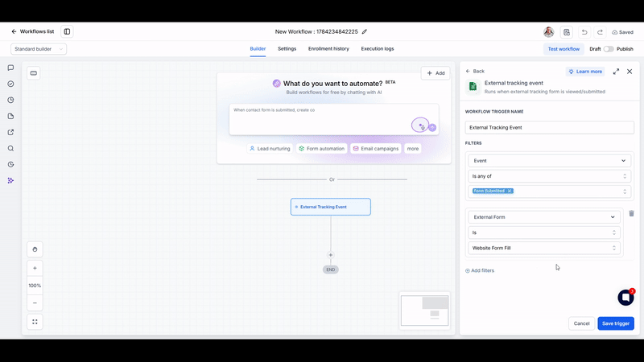The width and height of the screenshot is (644, 362).
Task: Cancel the trigger changes
Action: [581, 323]
